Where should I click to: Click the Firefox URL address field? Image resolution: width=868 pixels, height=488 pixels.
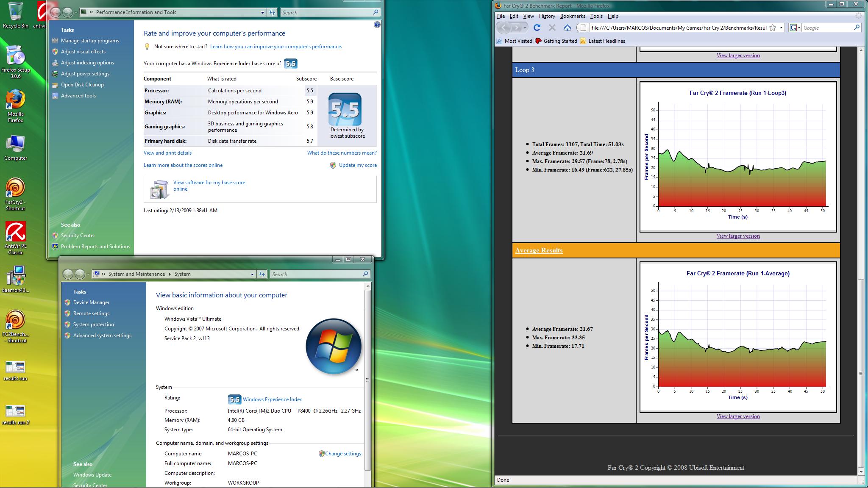pos(678,28)
